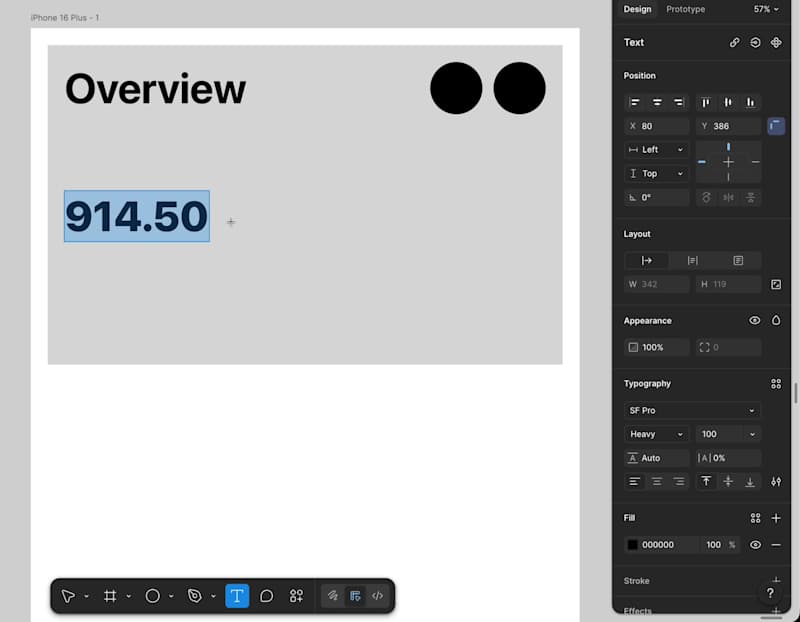Select the Move tool in the toolbar

[68, 595]
